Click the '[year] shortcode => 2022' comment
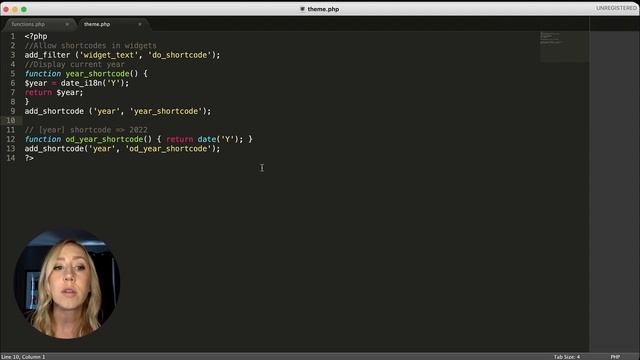Viewport: 640px width, 360px height. click(x=86, y=130)
